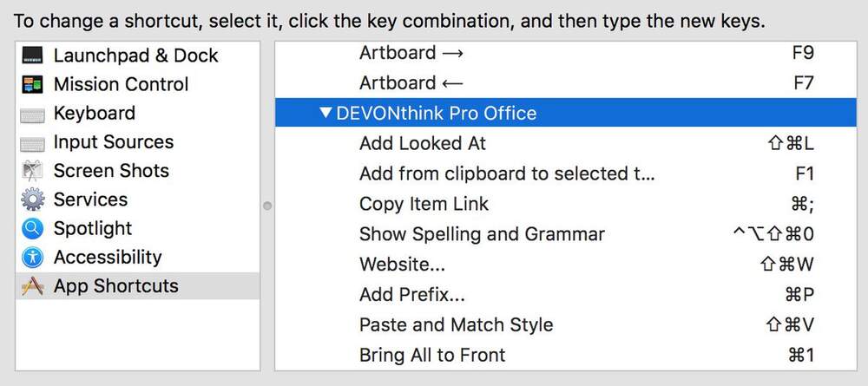Click the Show Spelling and Grammar key combination
The height and width of the screenshot is (386, 868).
pyautogui.click(x=773, y=234)
